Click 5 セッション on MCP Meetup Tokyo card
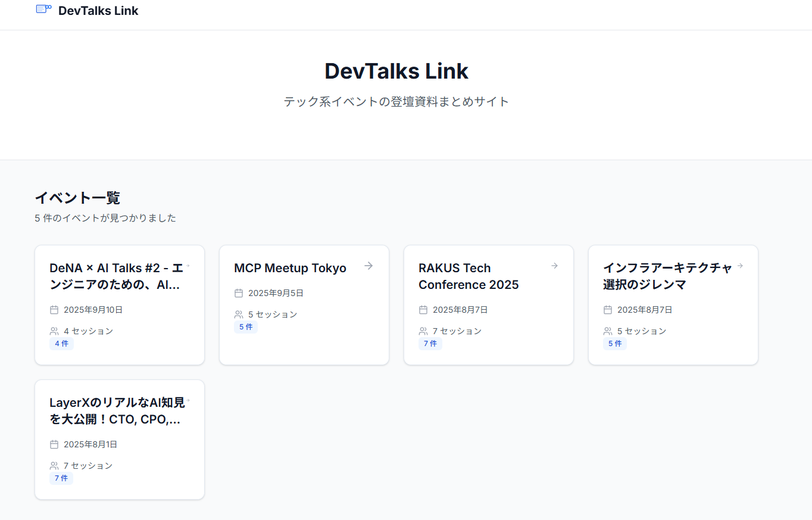Viewport: 812px width, 520px height. [x=273, y=315]
